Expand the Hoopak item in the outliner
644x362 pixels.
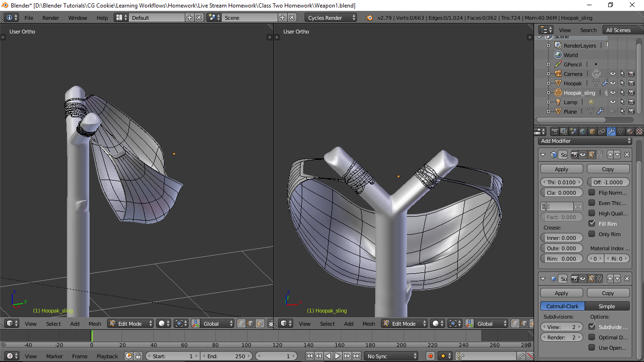pyautogui.click(x=548, y=83)
